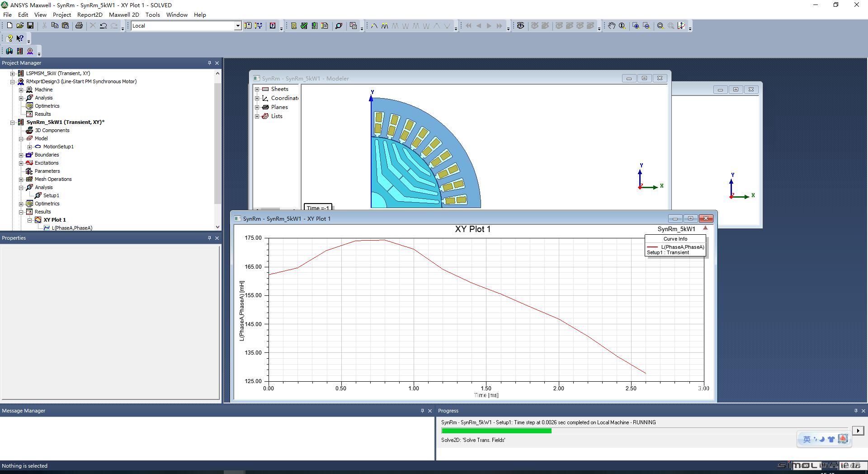Click the yellow notes list icon
Screen dimensions: 868x474
pyautogui.click(x=293, y=26)
